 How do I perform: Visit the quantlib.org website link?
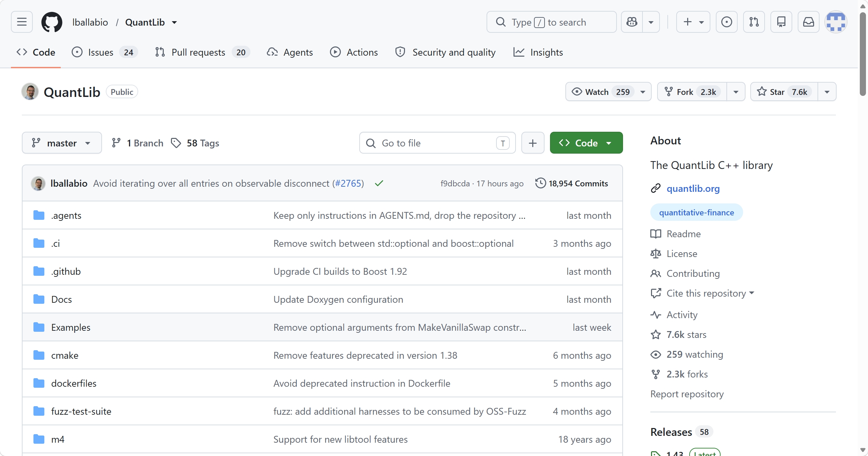pos(693,188)
